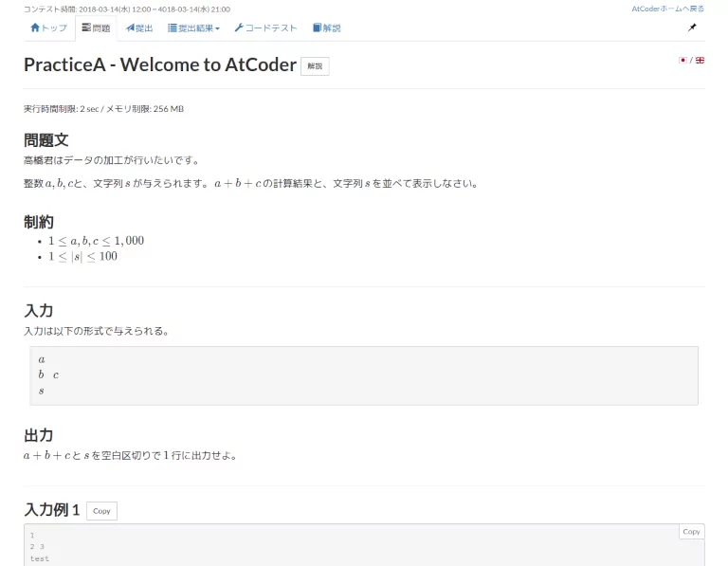The image size is (728, 566).
Task: Click Copy button next to 入力例 1
Action: [101, 511]
